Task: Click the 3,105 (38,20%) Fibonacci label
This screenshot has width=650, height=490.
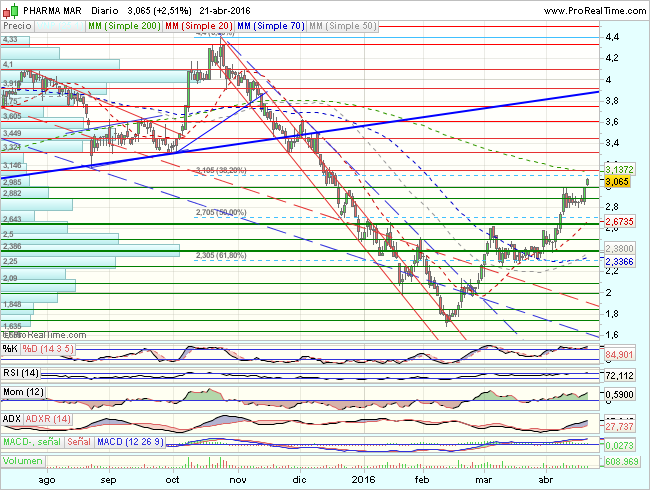Action: pyautogui.click(x=221, y=170)
